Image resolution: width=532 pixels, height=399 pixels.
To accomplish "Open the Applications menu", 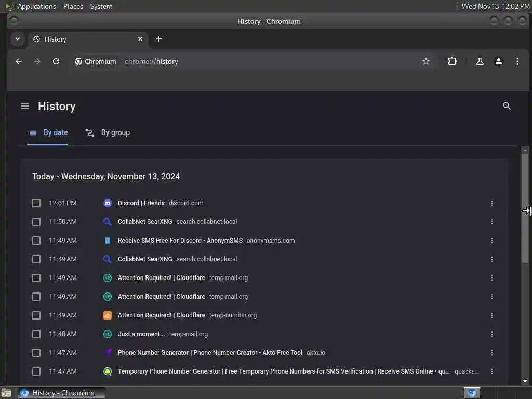I will [37, 6].
